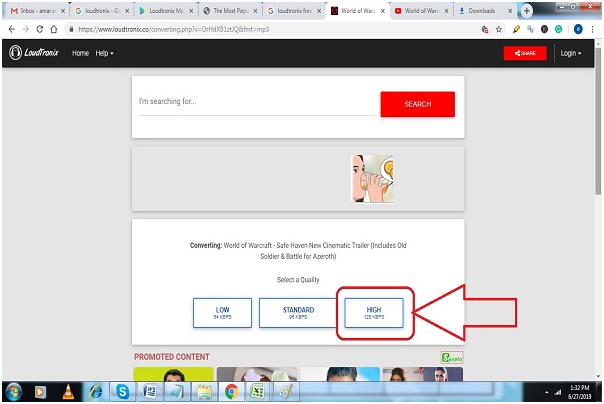Select LOW 64 KBPS quality
Image resolution: width=604 pixels, height=404 pixels.
pos(222,313)
